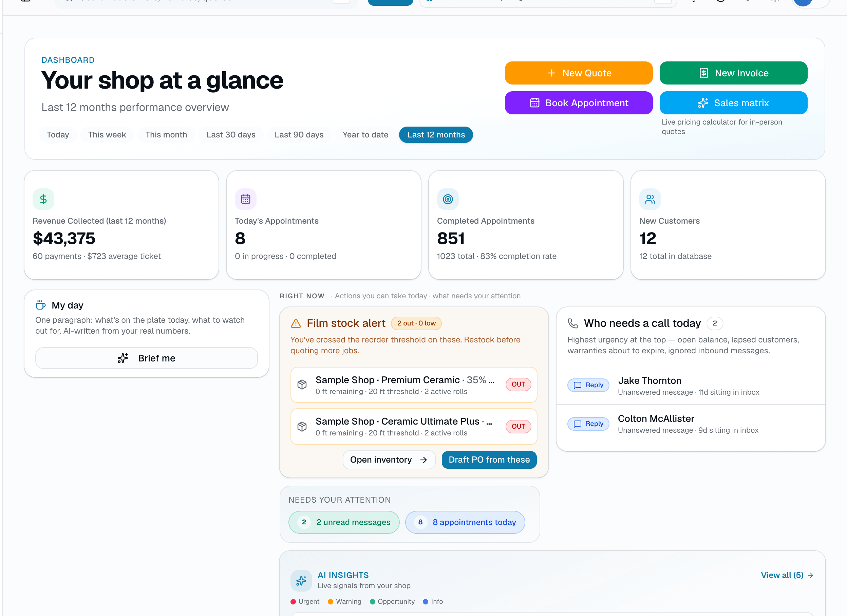Reply to Colton McAllister's message
Image resolution: width=847 pixels, height=616 pixels.
click(x=588, y=424)
